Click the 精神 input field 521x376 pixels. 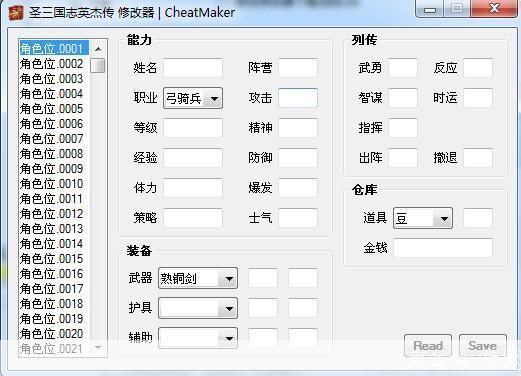tap(298, 128)
